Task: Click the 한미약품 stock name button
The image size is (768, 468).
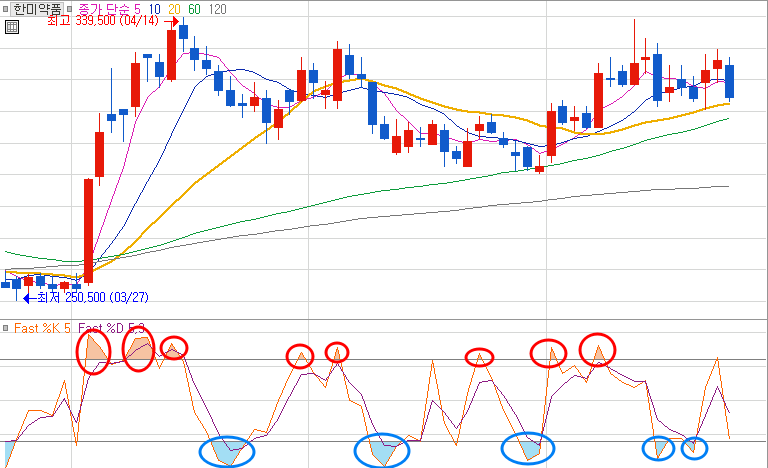Action: (38, 9)
